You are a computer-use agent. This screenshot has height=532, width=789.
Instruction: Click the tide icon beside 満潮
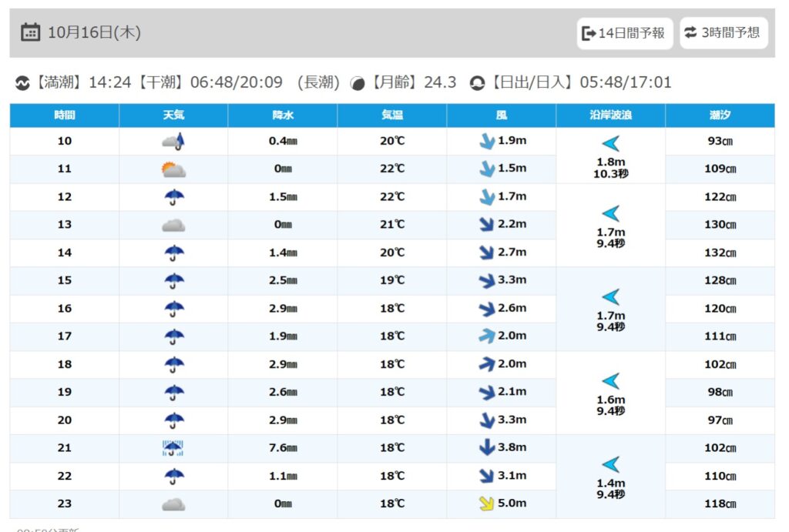(23, 83)
